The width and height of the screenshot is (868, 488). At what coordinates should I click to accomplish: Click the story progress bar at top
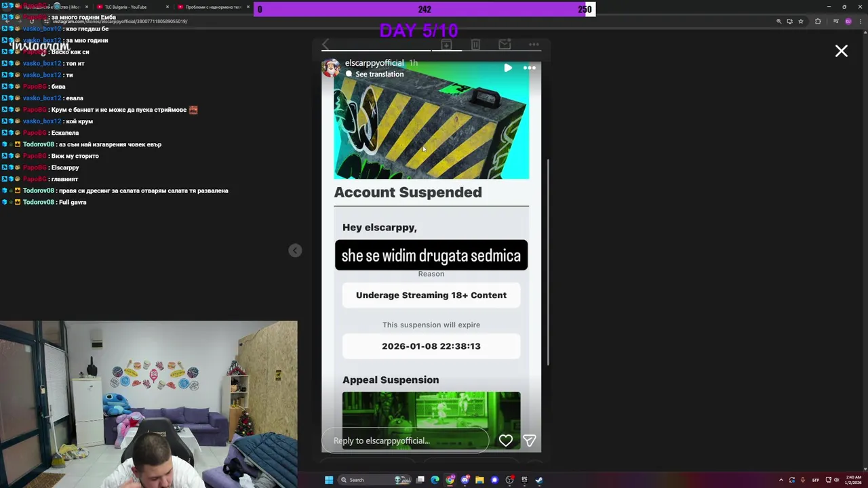coord(431,50)
